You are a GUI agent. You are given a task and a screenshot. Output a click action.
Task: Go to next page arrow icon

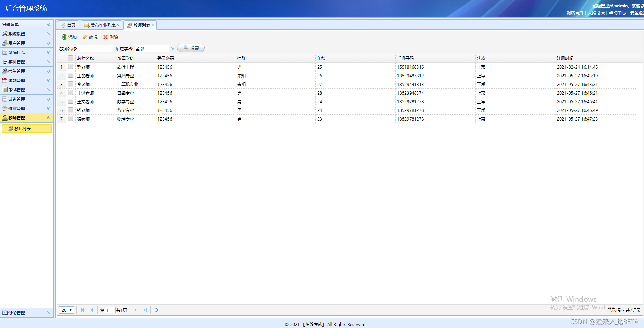click(136, 310)
